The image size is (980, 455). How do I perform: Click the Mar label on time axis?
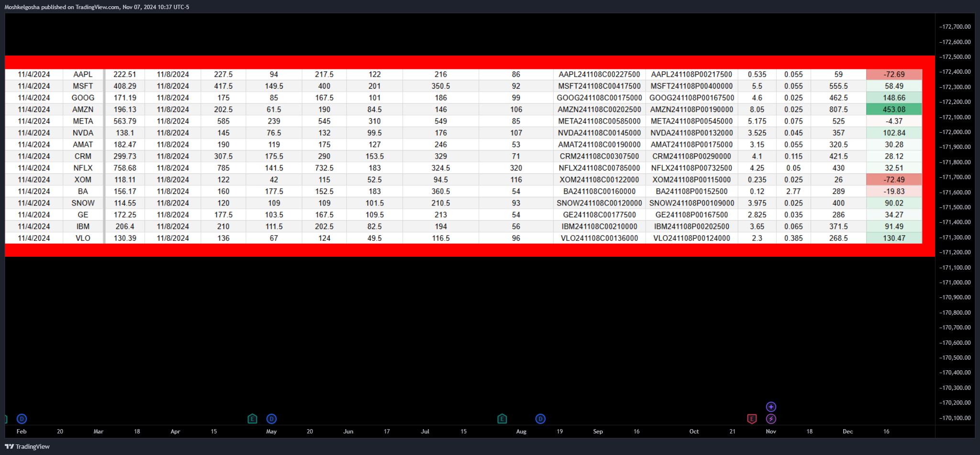tap(99, 432)
